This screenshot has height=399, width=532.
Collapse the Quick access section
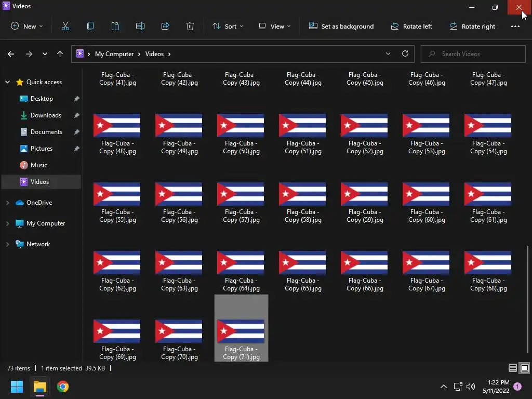tap(7, 82)
